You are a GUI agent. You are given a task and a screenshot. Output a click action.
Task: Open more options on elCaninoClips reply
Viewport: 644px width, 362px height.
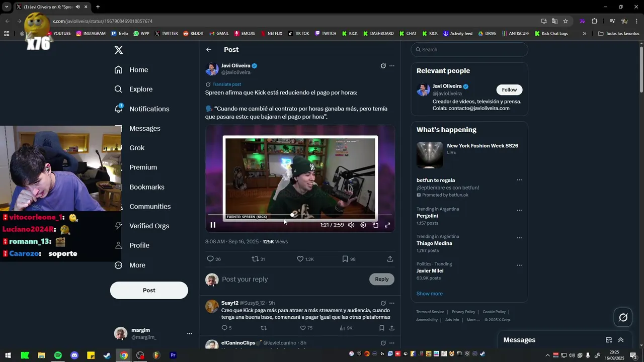[x=392, y=343]
